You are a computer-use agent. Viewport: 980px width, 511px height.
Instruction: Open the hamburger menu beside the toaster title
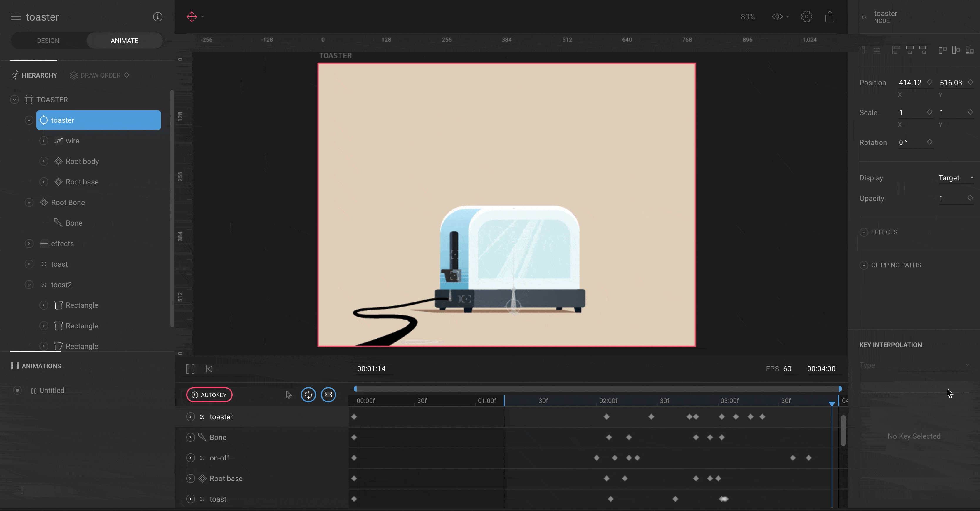click(x=16, y=17)
